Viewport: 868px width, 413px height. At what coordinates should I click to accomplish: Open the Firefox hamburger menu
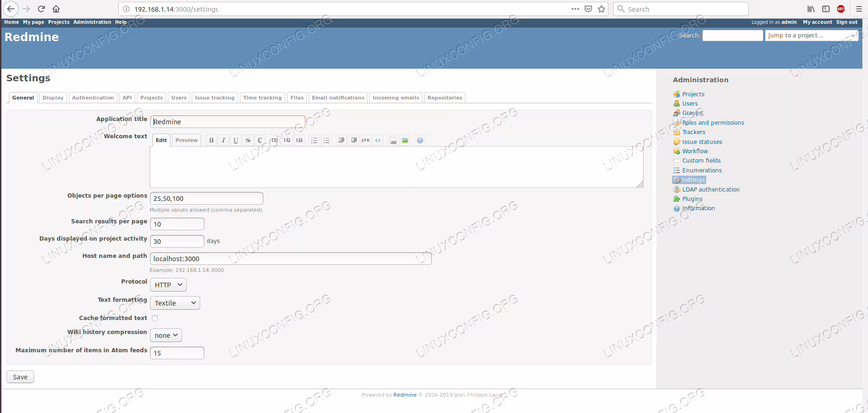point(859,9)
